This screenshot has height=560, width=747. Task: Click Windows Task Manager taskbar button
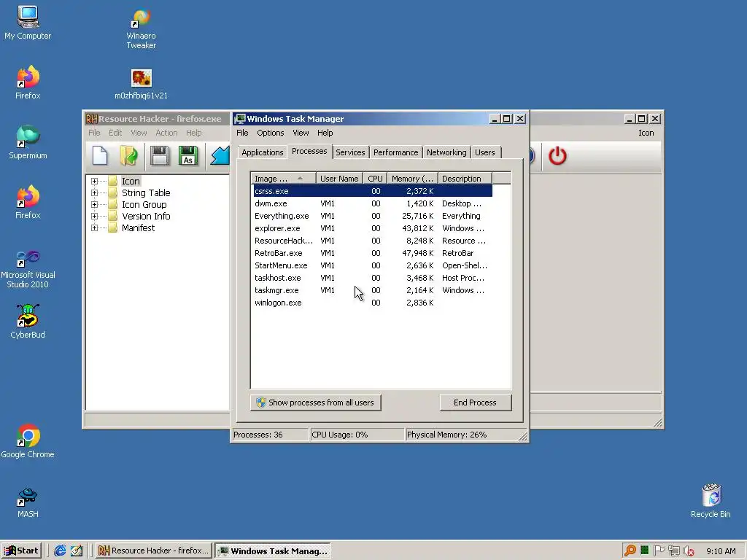pyautogui.click(x=273, y=551)
